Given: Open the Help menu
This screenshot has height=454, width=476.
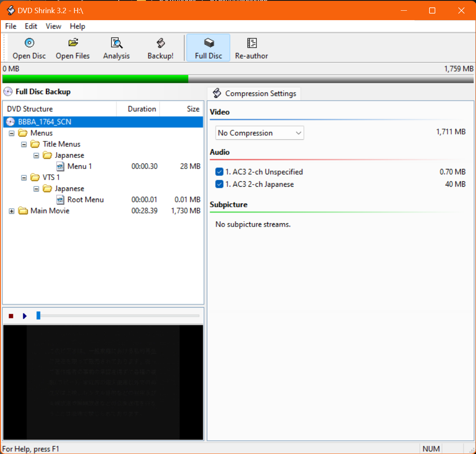Looking at the screenshot, I should 77,26.
